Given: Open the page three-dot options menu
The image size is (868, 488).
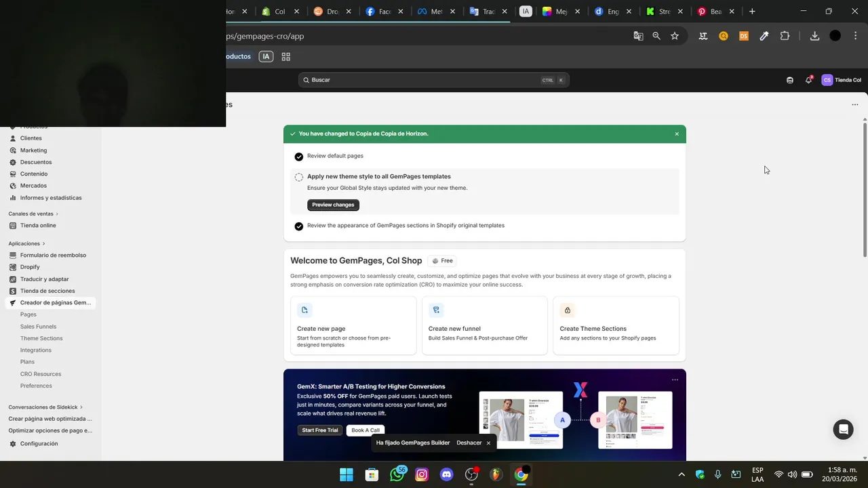Looking at the screenshot, I should click(855, 105).
